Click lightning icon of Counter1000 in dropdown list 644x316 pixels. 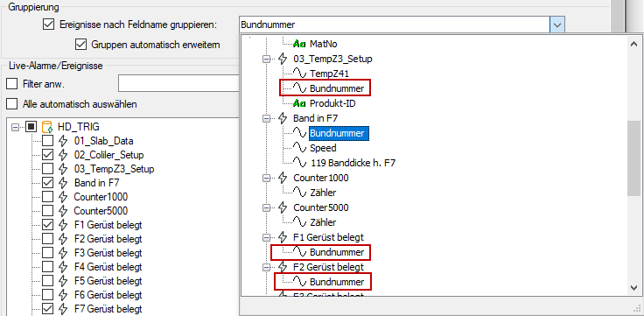coord(283,178)
